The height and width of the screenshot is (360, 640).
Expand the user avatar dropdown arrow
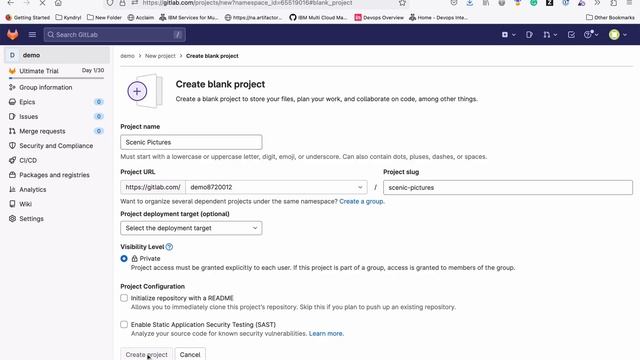625,35
